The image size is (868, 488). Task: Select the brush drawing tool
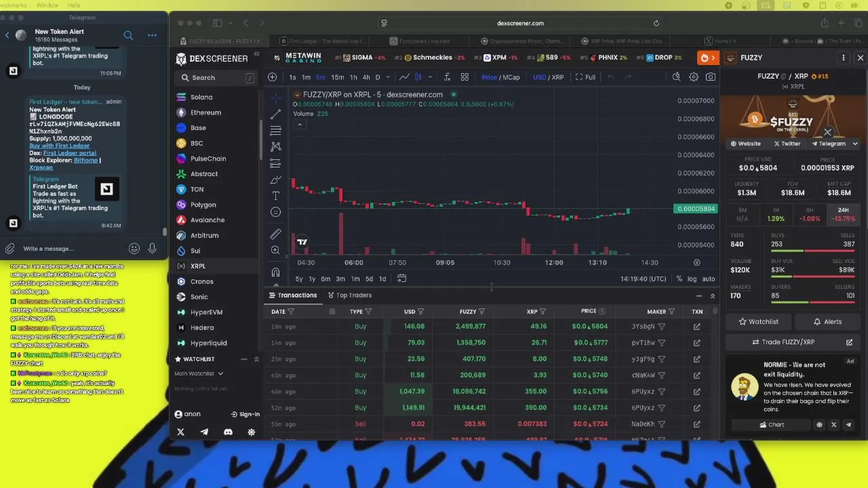275,180
